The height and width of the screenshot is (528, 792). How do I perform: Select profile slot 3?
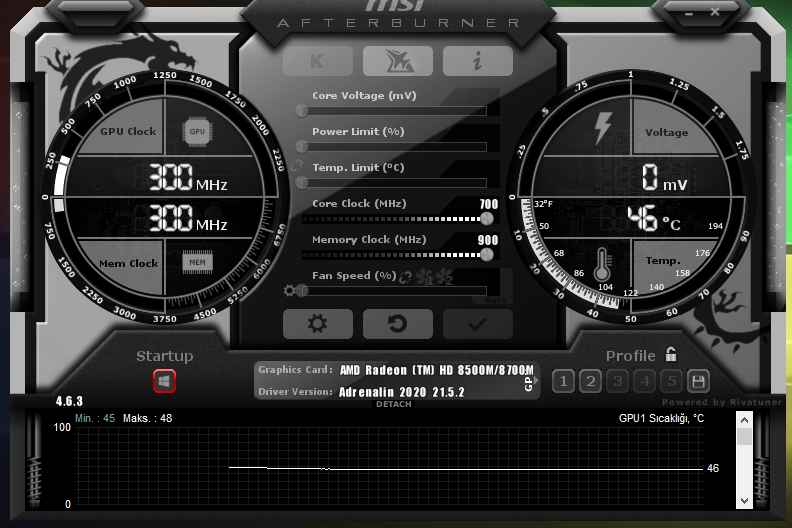pyautogui.click(x=617, y=381)
